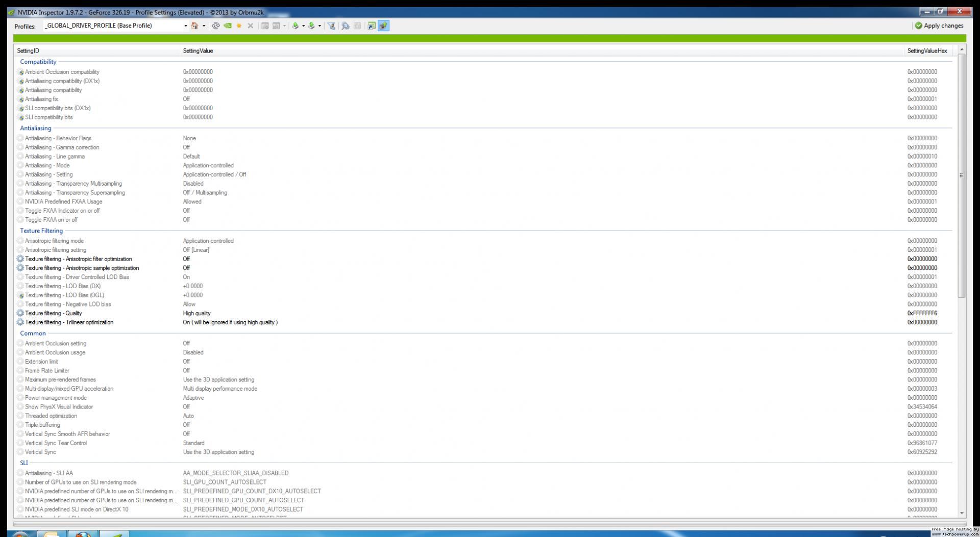980x537 pixels.
Task: Click gear icon beside Antialiasing - Mode
Action: (x=20, y=165)
